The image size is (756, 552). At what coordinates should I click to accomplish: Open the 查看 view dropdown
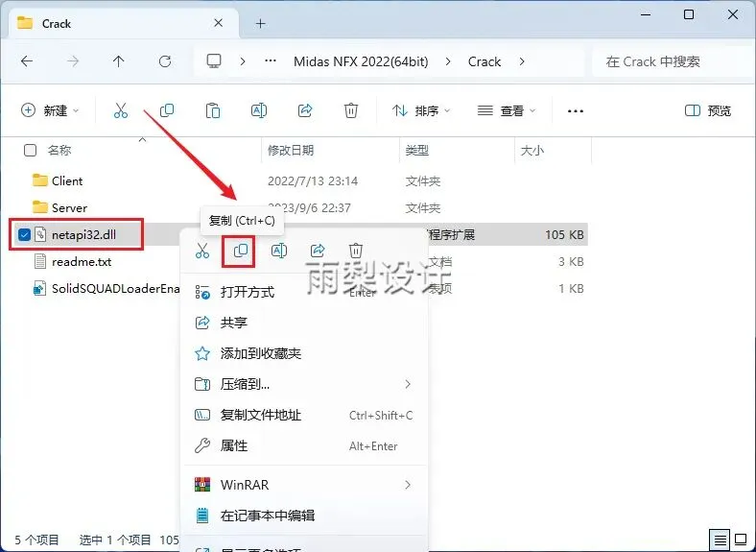[x=507, y=110]
